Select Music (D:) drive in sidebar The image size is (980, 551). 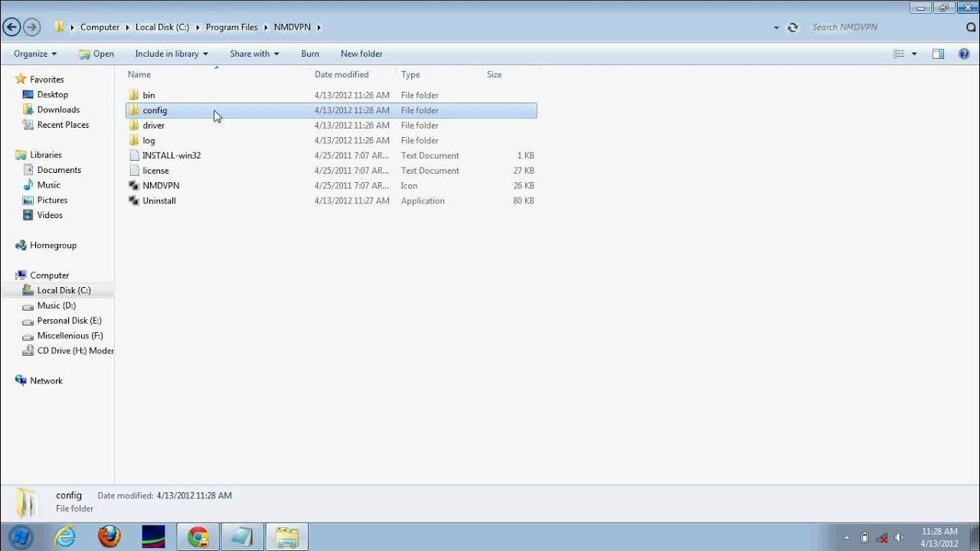coord(57,305)
